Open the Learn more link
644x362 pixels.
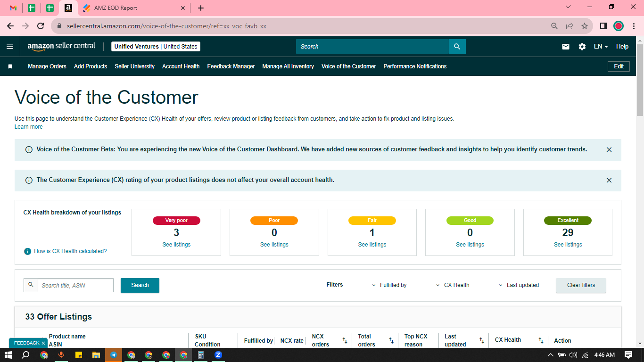pyautogui.click(x=29, y=127)
